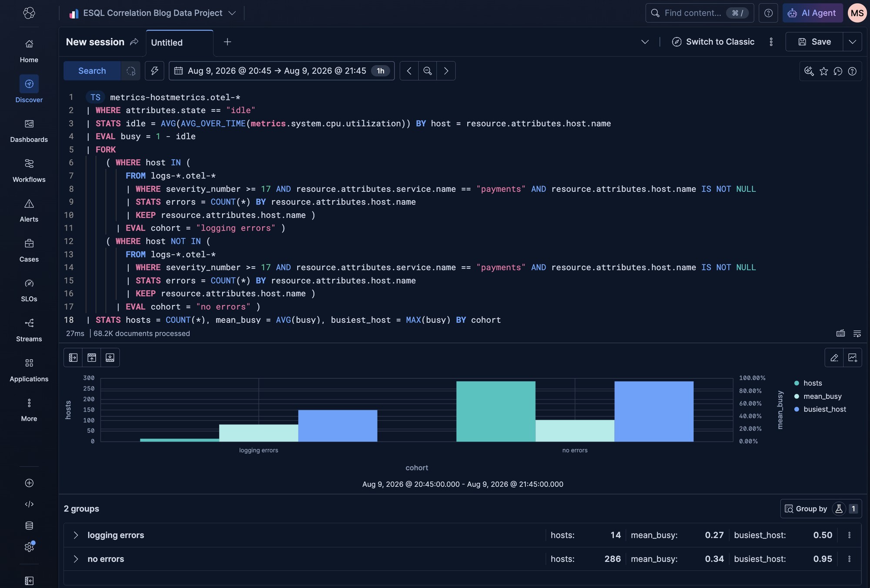The image size is (870, 588).
Task: Open Streams in sidebar
Action: (x=29, y=331)
